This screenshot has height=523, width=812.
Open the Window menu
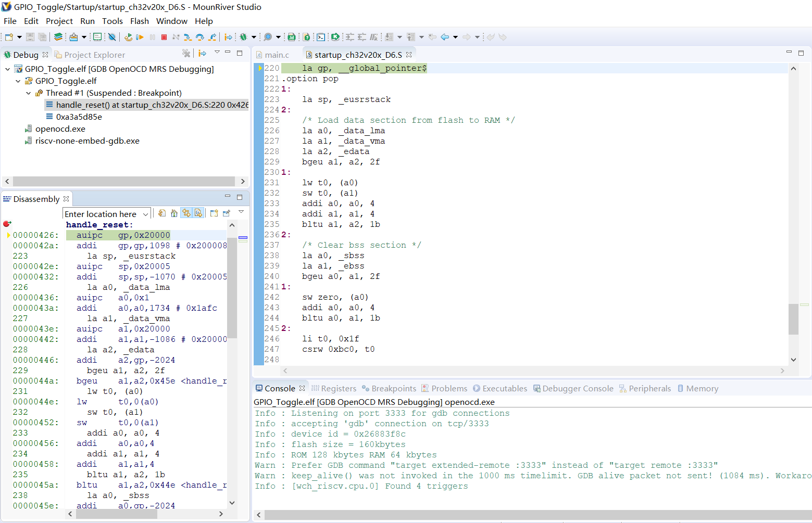pos(172,21)
